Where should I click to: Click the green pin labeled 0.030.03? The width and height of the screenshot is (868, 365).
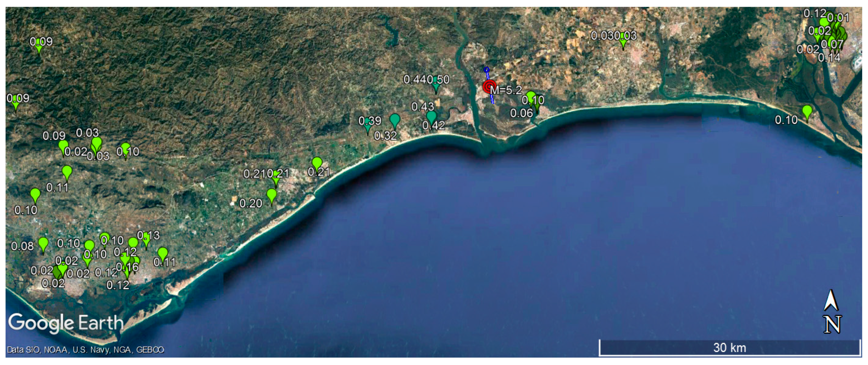coord(623,41)
